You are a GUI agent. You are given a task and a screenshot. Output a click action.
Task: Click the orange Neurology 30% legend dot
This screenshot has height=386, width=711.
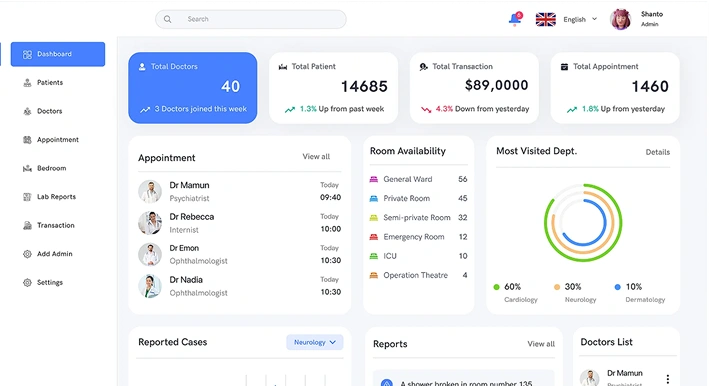tap(557, 287)
